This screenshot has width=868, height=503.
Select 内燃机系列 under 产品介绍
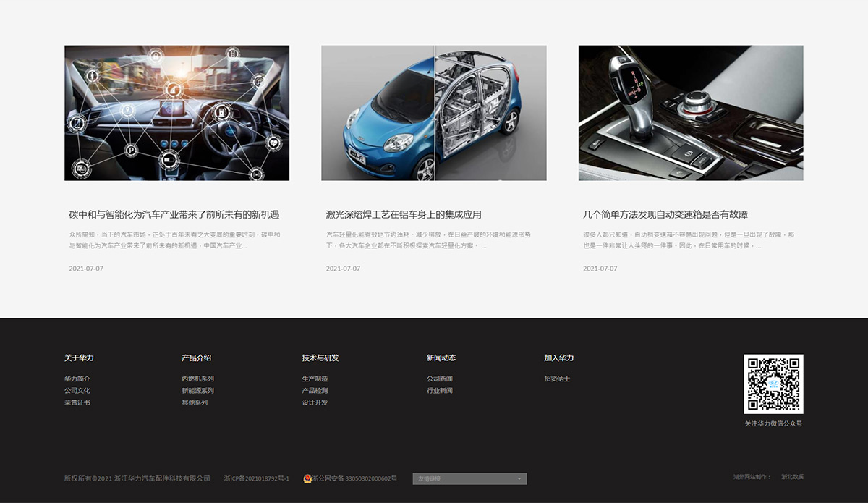point(197,379)
